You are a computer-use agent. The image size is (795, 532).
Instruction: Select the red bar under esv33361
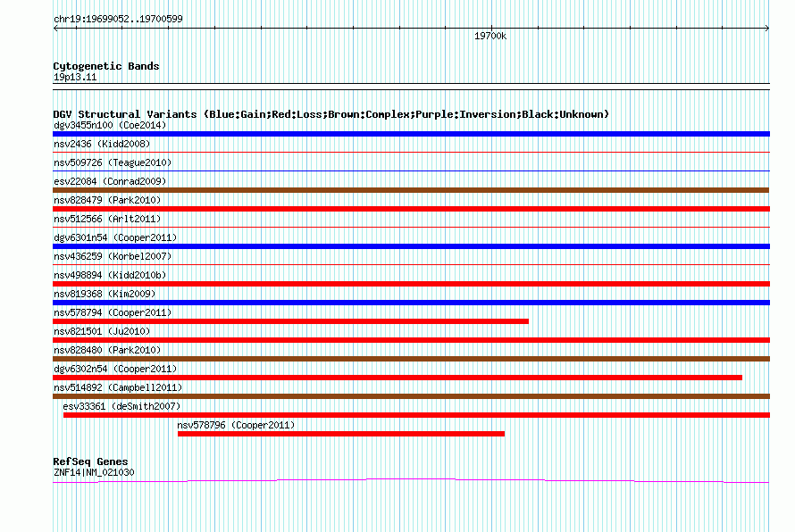coord(417,415)
